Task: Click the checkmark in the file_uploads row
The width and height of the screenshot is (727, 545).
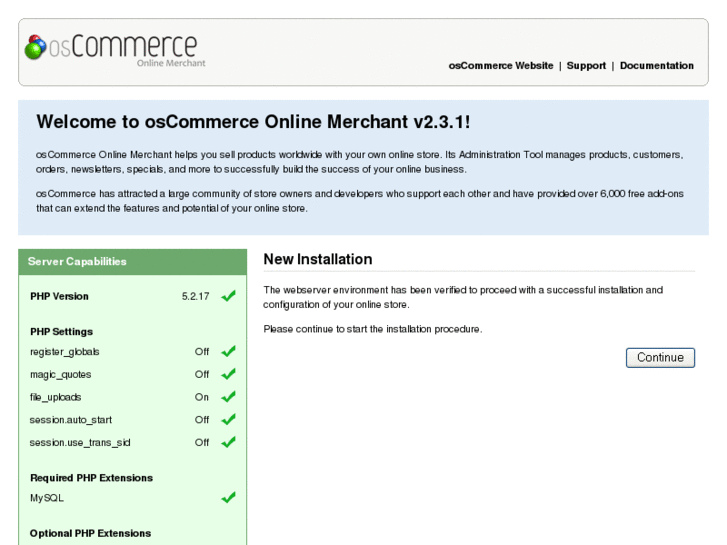Action: pos(228,397)
